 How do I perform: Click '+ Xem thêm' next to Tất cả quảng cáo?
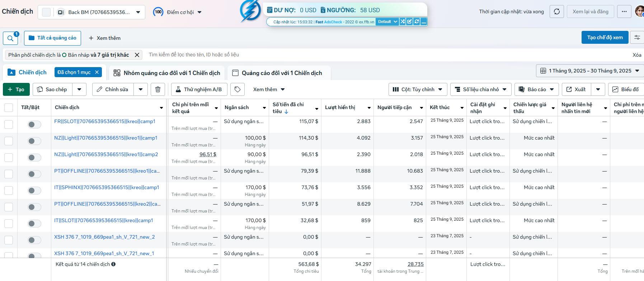[104, 38]
